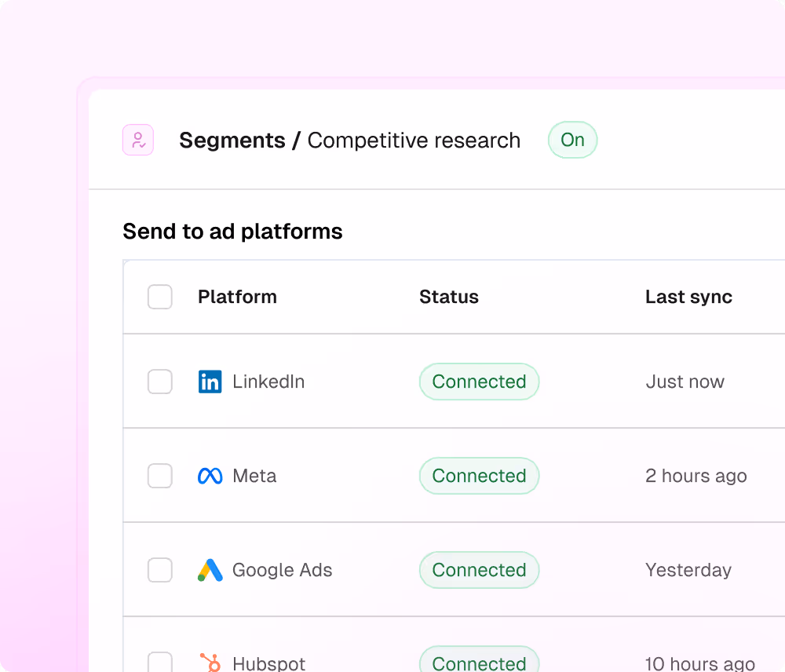Click the Competitive research breadcrumb
Viewport: 785px width, 672px height.
click(x=414, y=141)
